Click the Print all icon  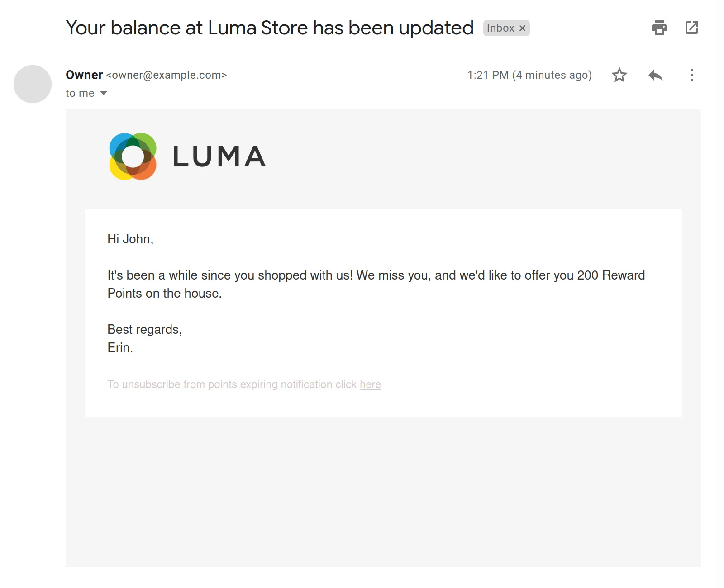[659, 28]
